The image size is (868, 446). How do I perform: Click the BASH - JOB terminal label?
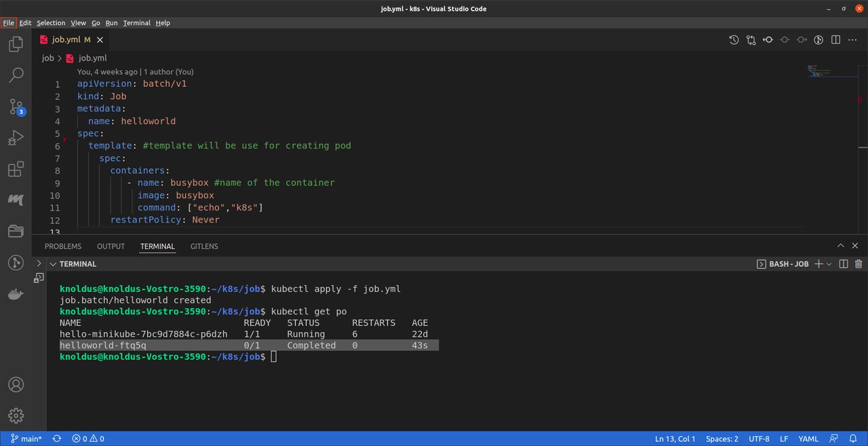(783, 264)
